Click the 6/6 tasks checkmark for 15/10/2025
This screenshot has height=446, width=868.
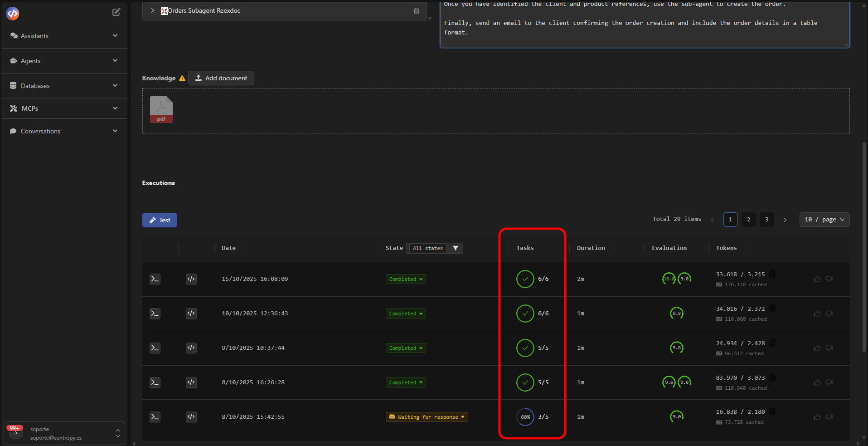coord(525,279)
